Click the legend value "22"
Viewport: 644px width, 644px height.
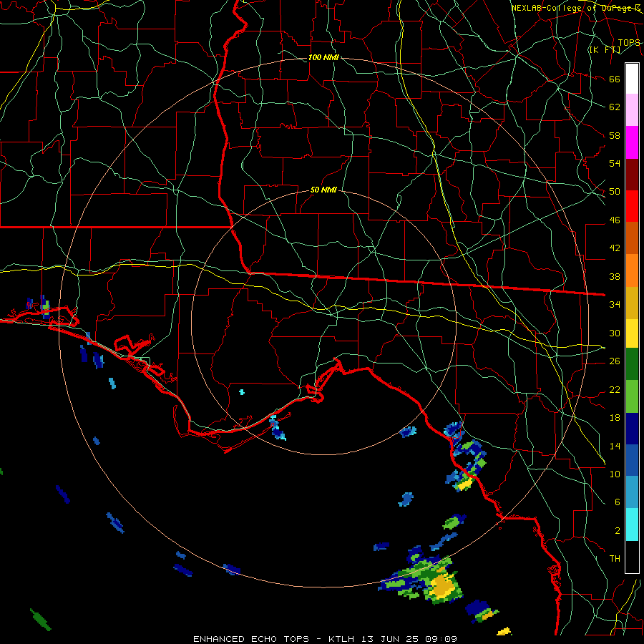pos(615,389)
